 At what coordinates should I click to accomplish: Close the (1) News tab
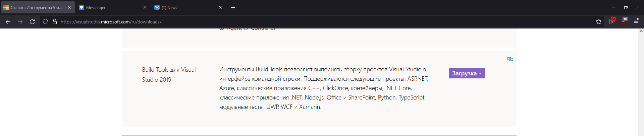point(220,8)
